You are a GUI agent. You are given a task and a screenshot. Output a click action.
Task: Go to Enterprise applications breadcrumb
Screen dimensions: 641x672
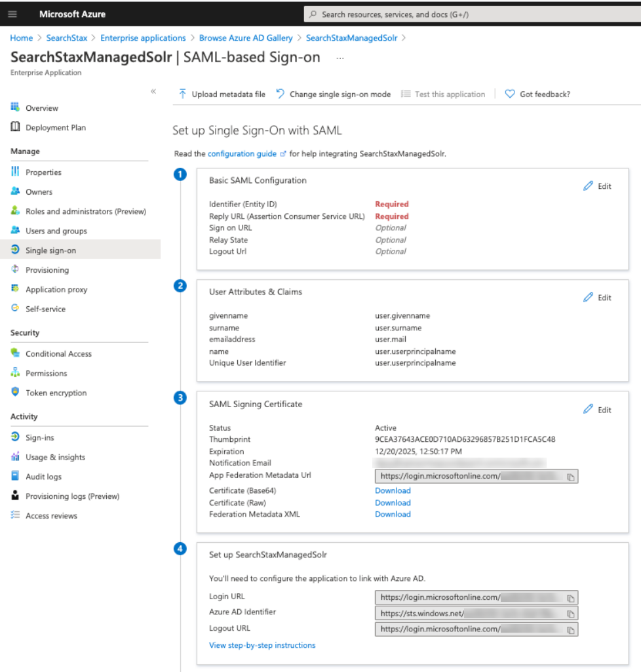click(x=143, y=38)
